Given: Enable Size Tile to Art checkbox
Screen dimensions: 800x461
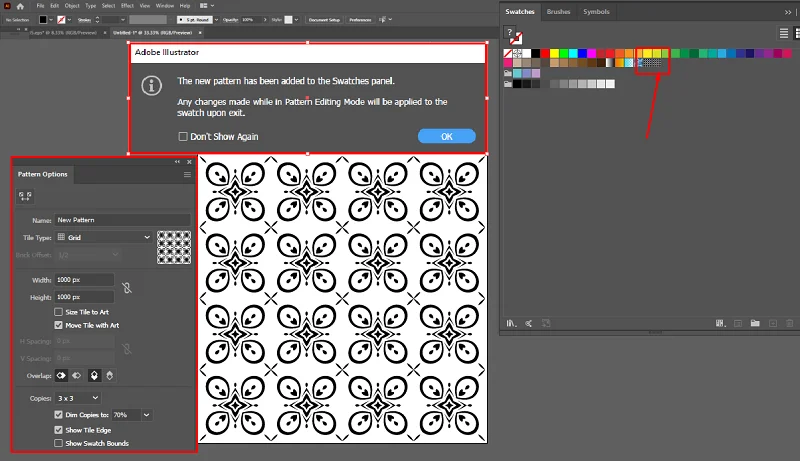Looking at the screenshot, I should coord(59,312).
